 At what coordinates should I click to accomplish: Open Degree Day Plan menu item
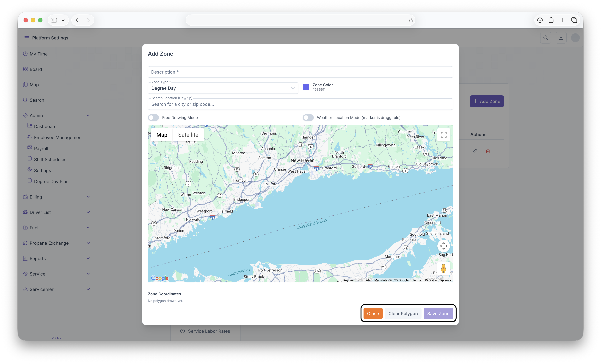[51, 182]
